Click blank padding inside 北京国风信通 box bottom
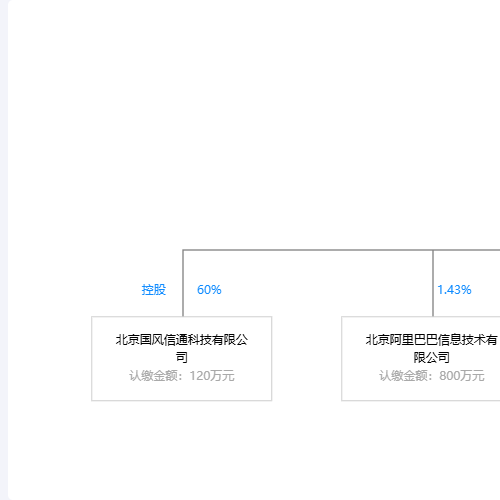The image size is (500, 500). (182, 392)
